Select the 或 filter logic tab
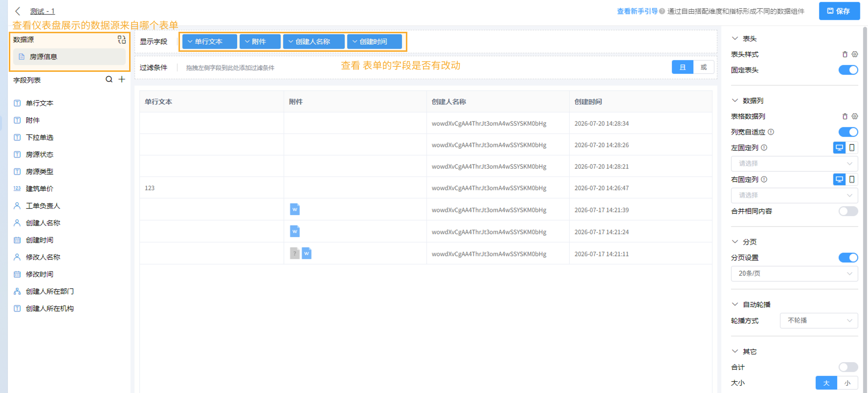Screen dimensions: 868x393 (704, 67)
